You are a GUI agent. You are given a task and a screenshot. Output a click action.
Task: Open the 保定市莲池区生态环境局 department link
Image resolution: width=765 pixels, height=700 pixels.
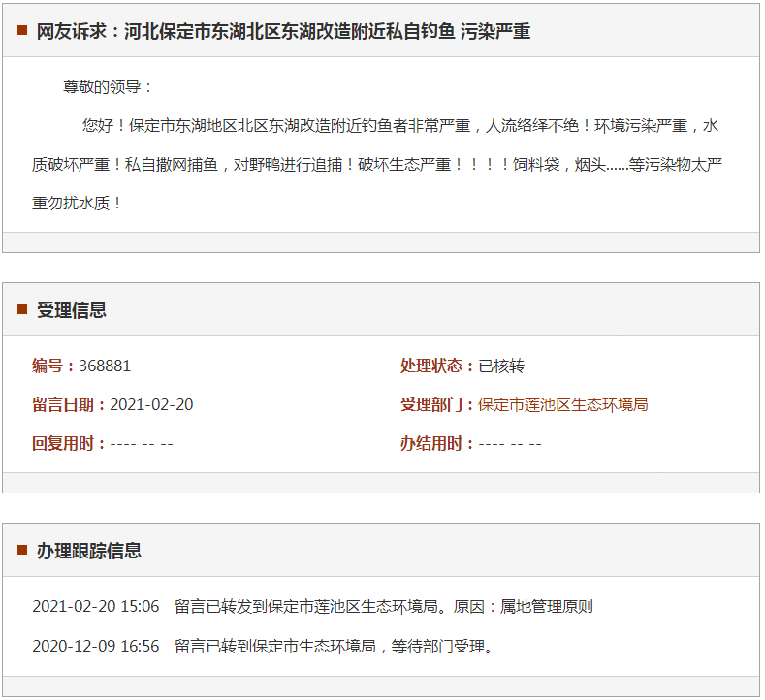[562, 404]
